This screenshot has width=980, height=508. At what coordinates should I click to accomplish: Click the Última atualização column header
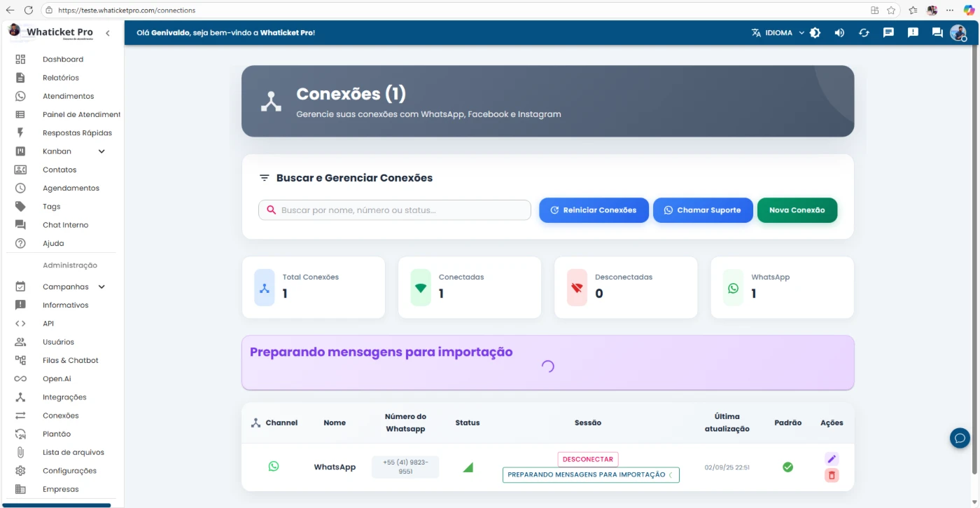point(727,423)
